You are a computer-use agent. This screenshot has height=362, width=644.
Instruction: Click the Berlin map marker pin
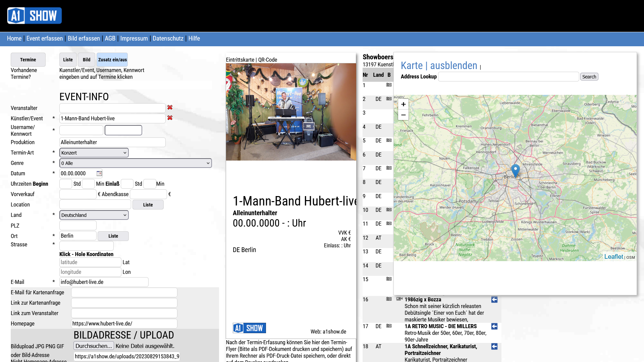515,170
